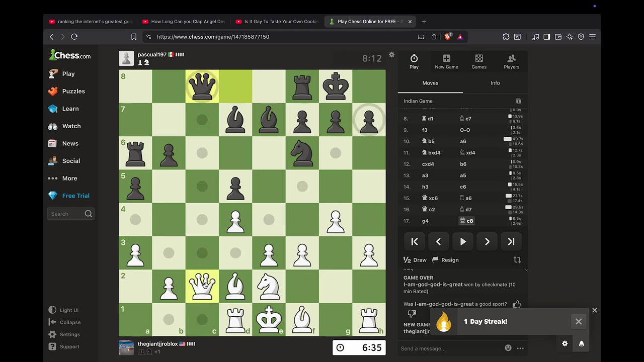Click the Brave shields lion icon
This screenshot has width=644, height=362.
448,37
